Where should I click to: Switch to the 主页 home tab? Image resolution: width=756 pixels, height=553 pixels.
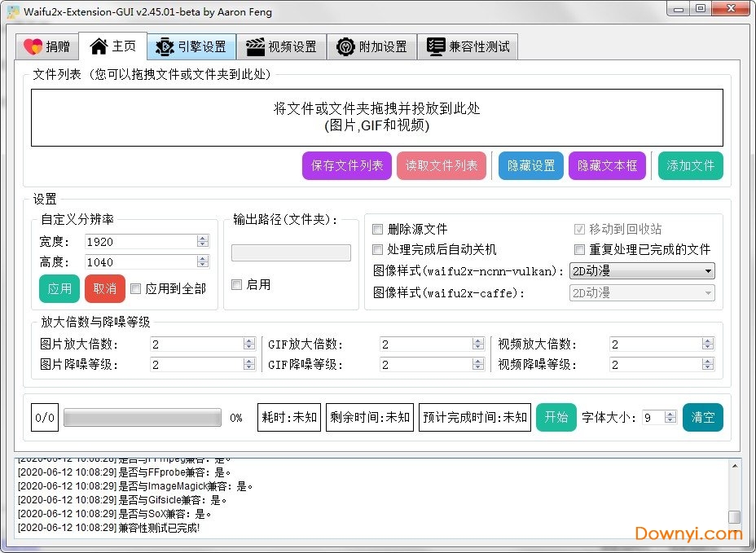coord(113,46)
